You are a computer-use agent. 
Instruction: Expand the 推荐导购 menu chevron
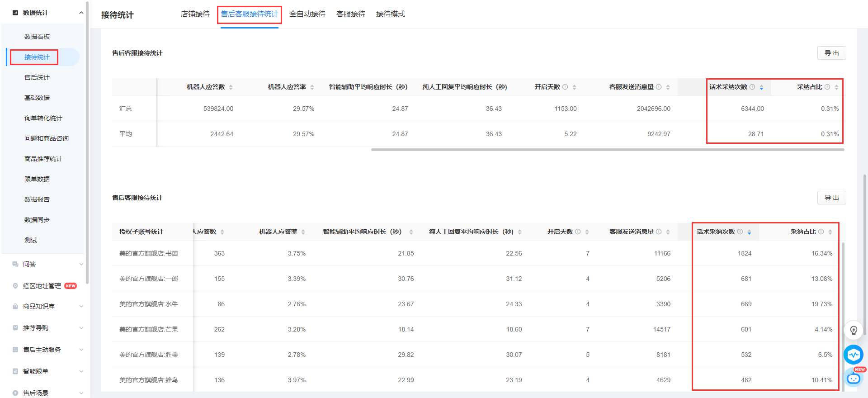tap(81, 328)
